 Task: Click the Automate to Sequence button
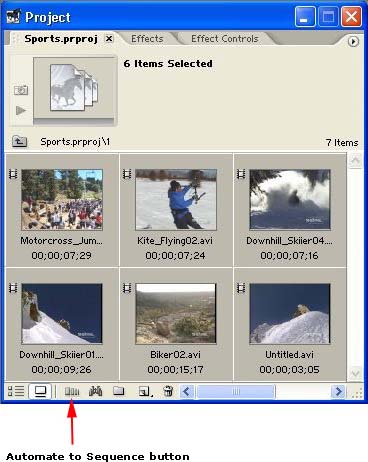click(x=72, y=391)
